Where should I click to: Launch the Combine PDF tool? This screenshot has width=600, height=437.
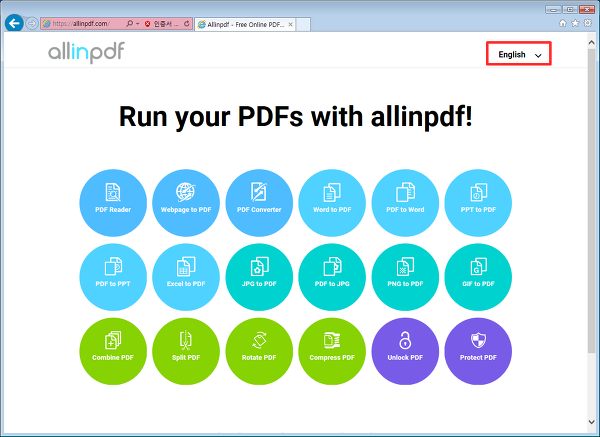point(113,351)
